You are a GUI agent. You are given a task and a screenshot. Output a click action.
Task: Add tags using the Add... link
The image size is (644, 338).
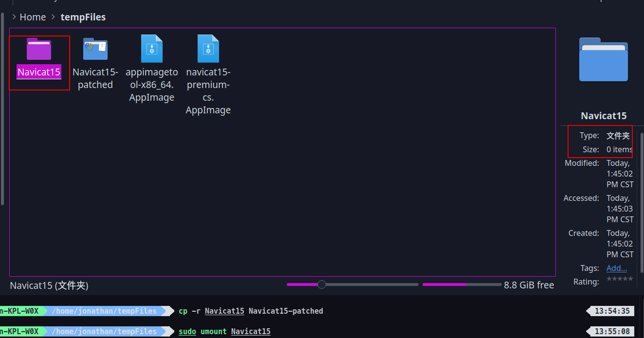click(616, 268)
